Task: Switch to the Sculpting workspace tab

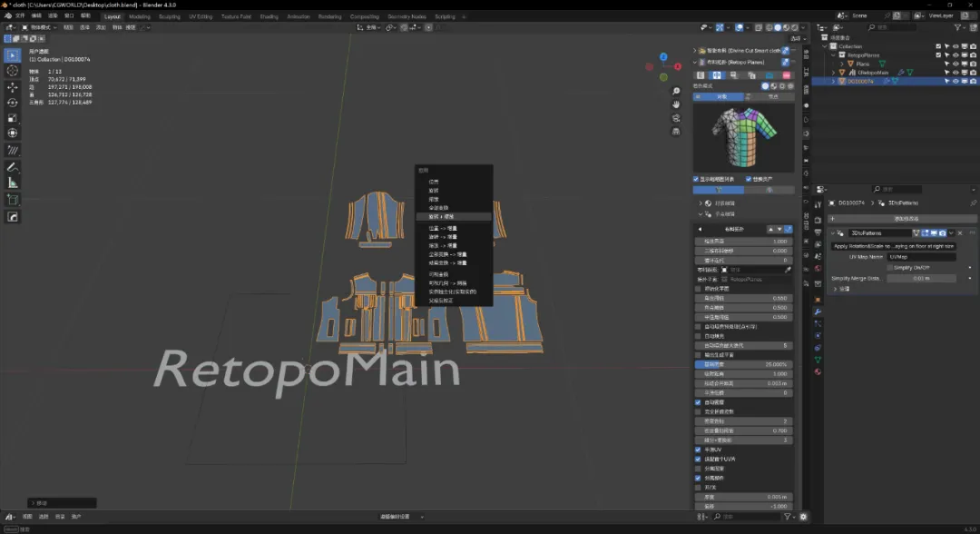Action: point(169,16)
